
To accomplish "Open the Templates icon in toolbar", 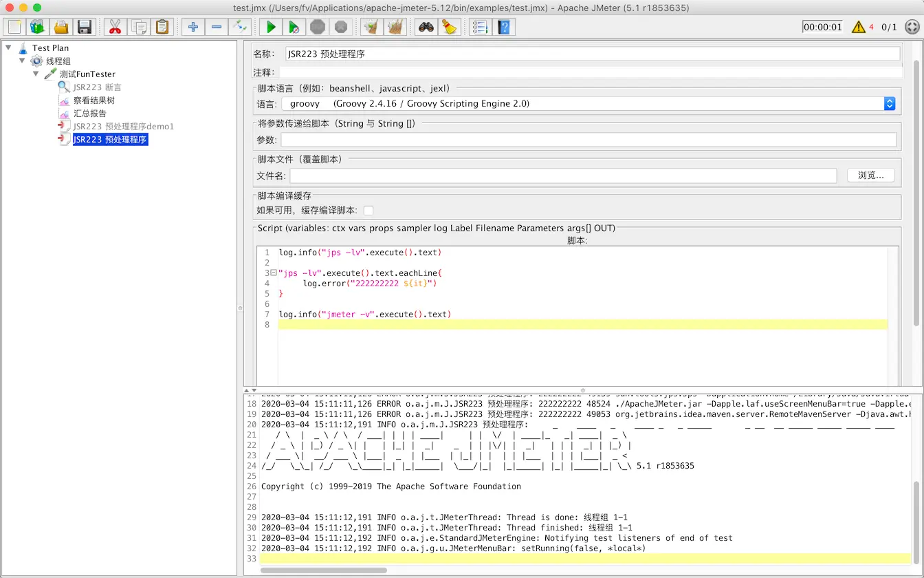I will coord(38,27).
